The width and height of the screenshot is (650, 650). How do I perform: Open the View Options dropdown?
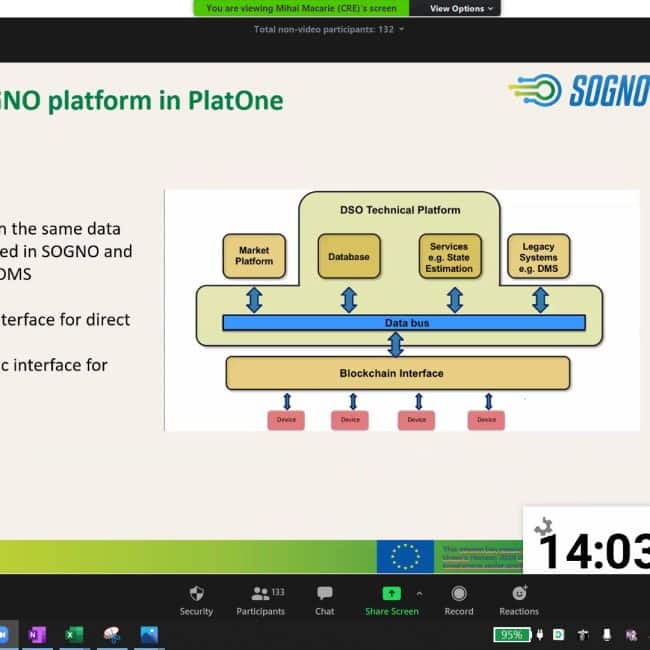click(x=461, y=8)
